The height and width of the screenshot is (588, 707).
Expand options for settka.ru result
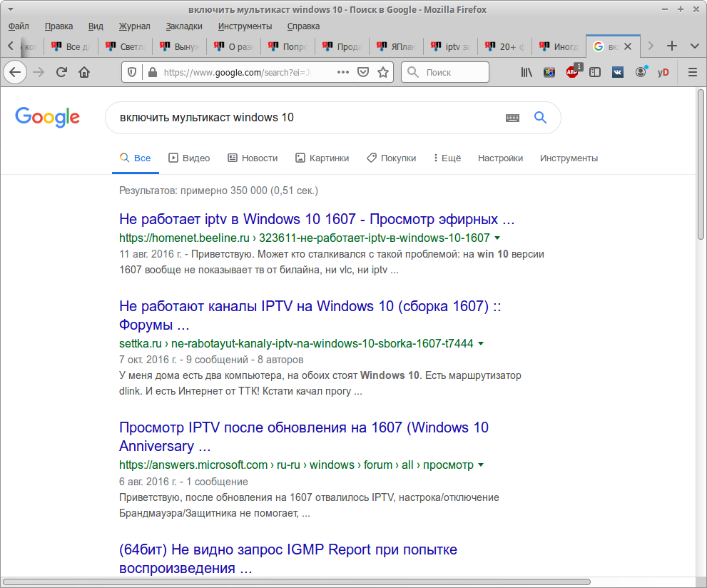[481, 343]
